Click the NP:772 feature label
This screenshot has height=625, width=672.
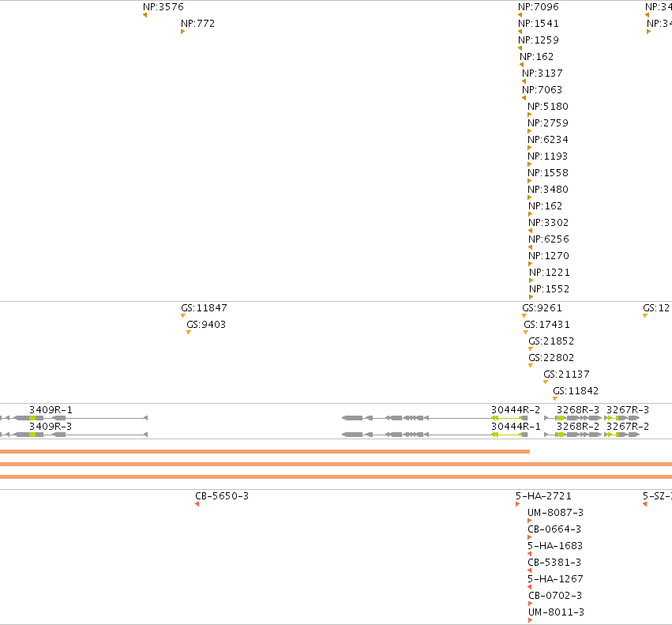point(197,24)
